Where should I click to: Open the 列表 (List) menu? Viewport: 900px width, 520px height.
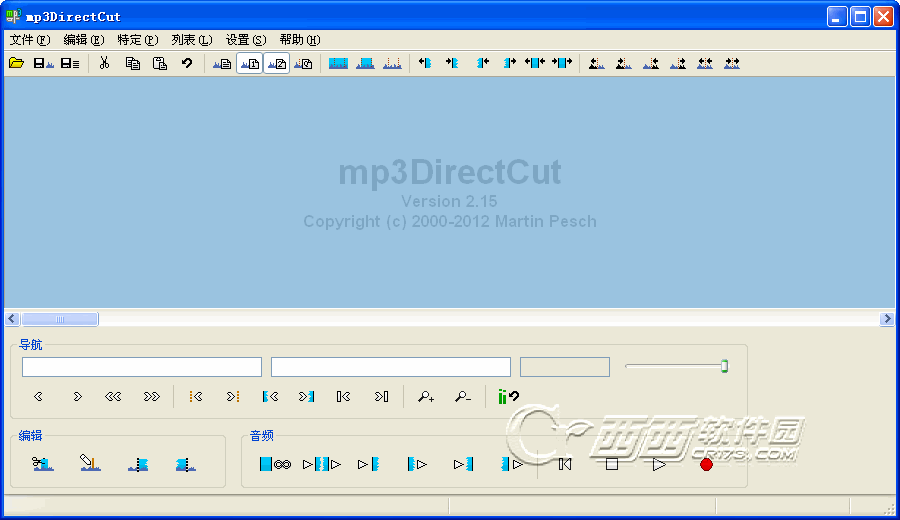[x=191, y=40]
